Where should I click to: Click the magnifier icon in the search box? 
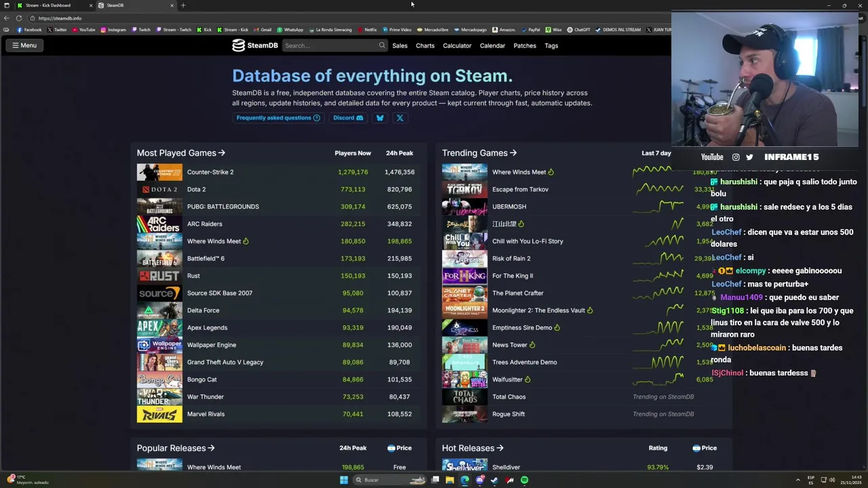[382, 45]
